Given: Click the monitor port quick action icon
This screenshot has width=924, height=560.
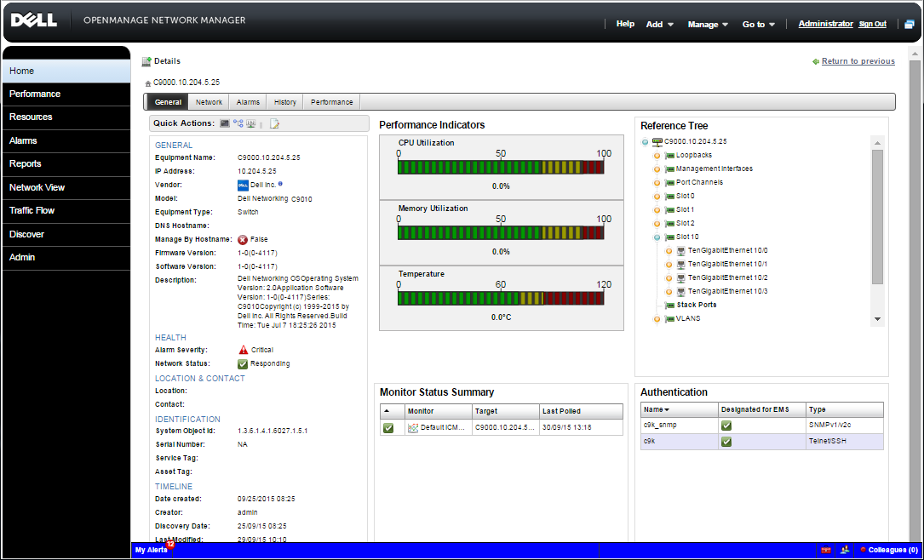Looking at the screenshot, I should 251,123.
